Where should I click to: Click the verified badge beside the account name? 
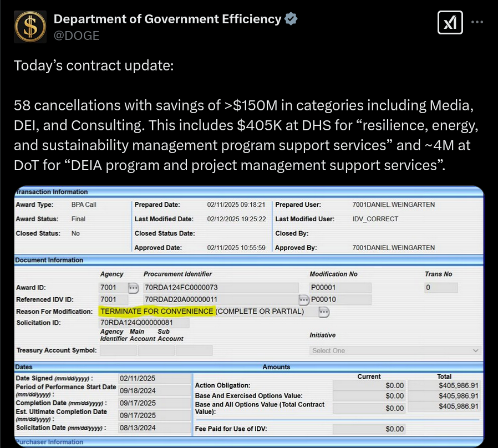coord(291,19)
